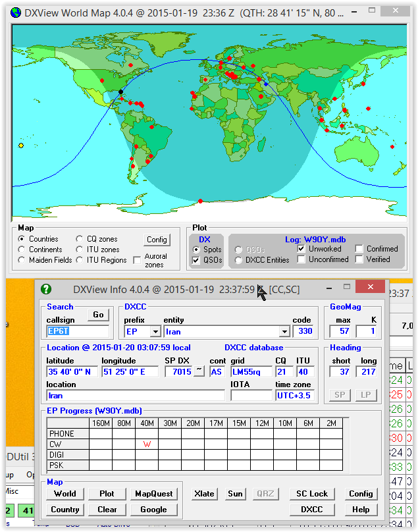
Task: Click the IOTA field
Action: click(x=251, y=395)
